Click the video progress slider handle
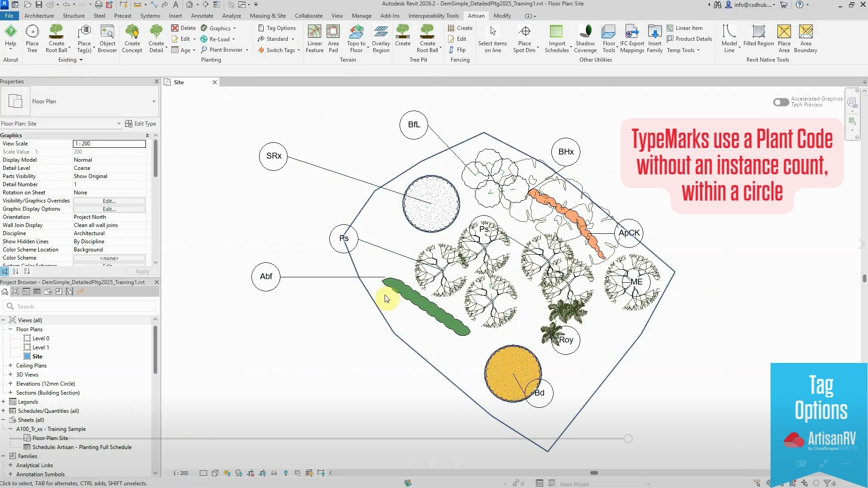The image size is (868, 488). (628, 439)
